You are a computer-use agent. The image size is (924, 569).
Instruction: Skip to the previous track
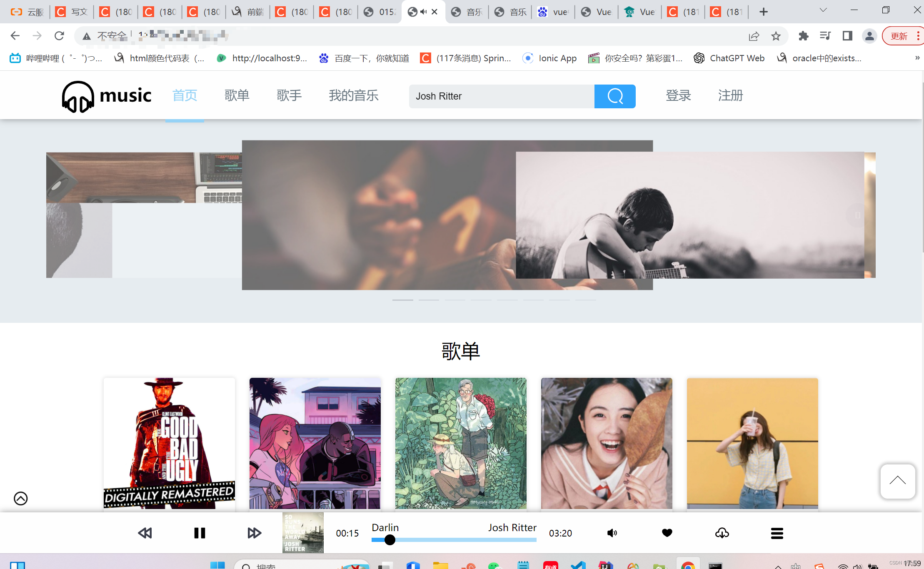click(x=145, y=533)
